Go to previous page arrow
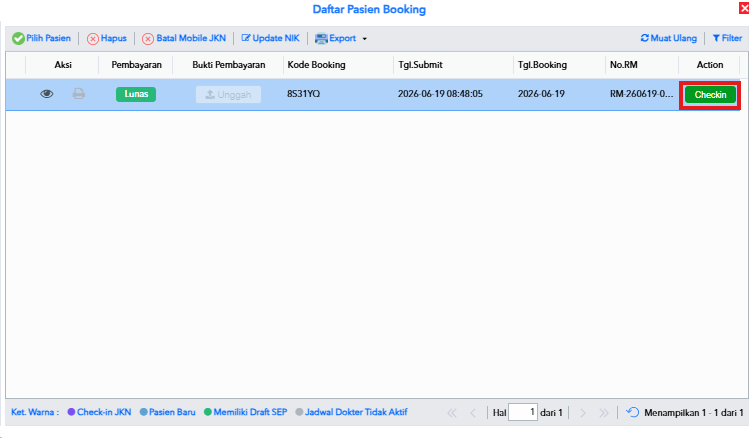 pyautogui.click(x=473, y=413)
